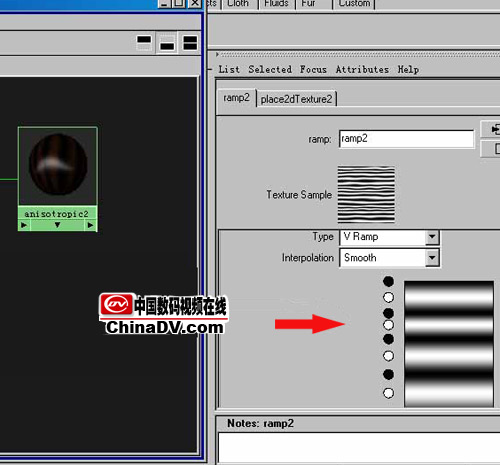500x465 pixels.
Task: Show bottom tab only layout icon
Action: [x=167, y=43]
